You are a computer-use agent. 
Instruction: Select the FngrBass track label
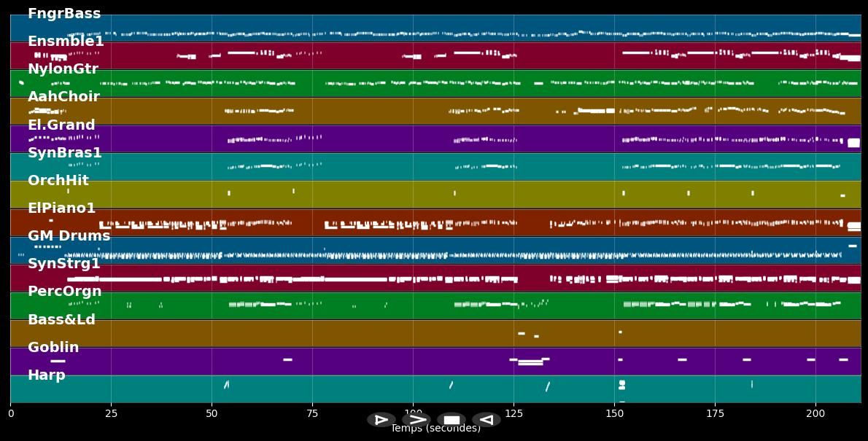pyautogui.click(x=64, y=14)
